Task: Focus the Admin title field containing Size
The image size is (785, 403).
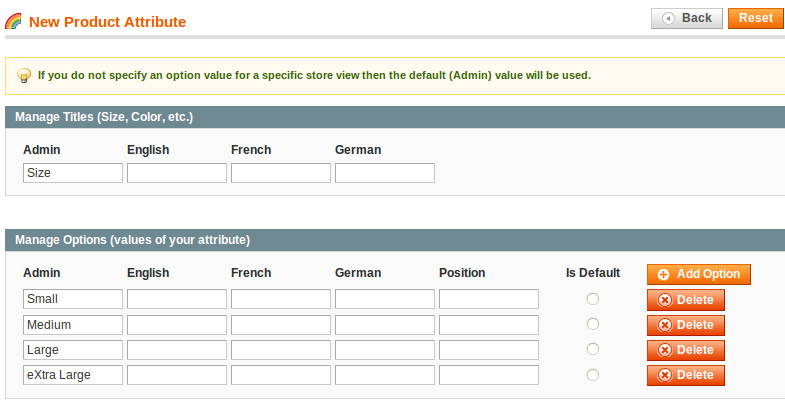Action: click(x=73, y=173)
